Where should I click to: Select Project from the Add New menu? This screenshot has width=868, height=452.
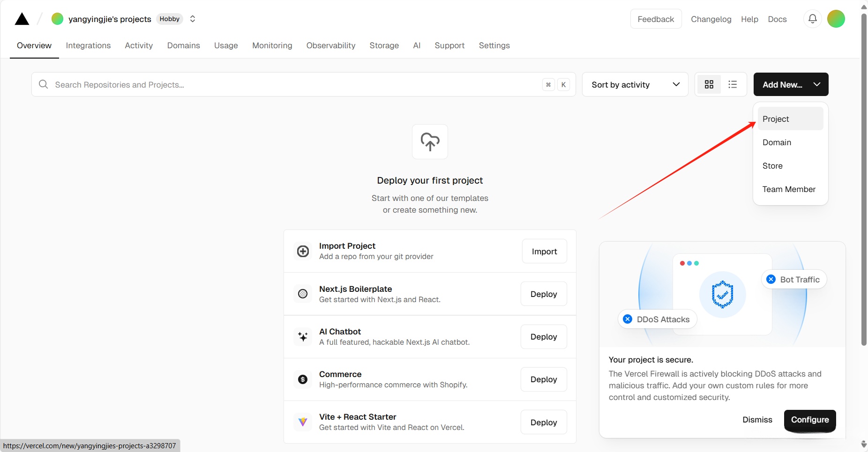coord(776,119)
